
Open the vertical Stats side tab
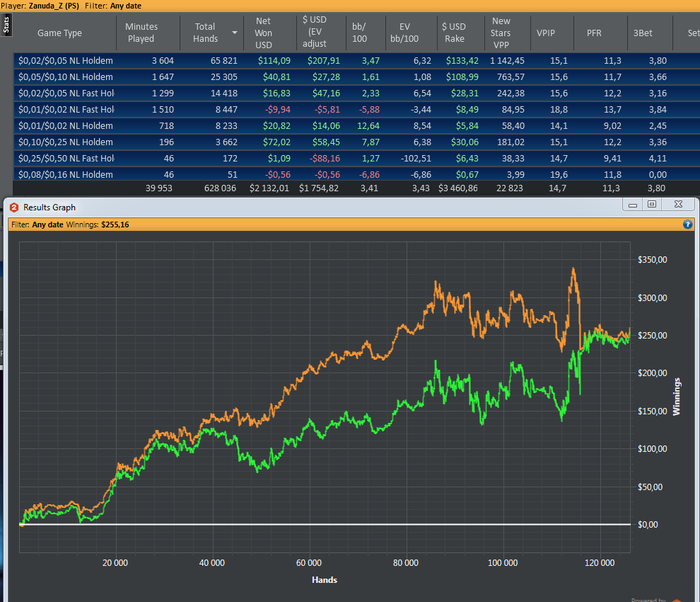click(6, 26)
